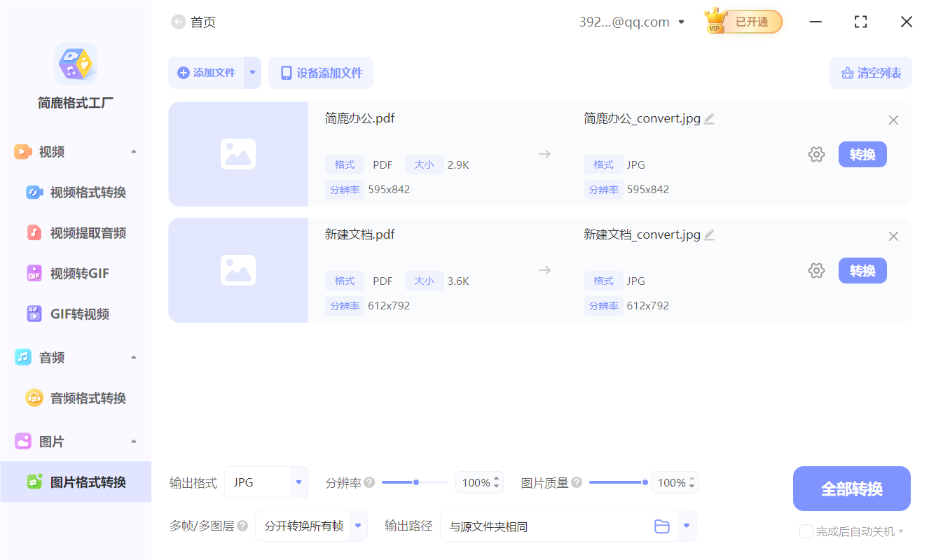This screenshot has width=929, height=560.
Task: Collapse the 音频 section in sidebar
Action: click(x=133, y=357)
